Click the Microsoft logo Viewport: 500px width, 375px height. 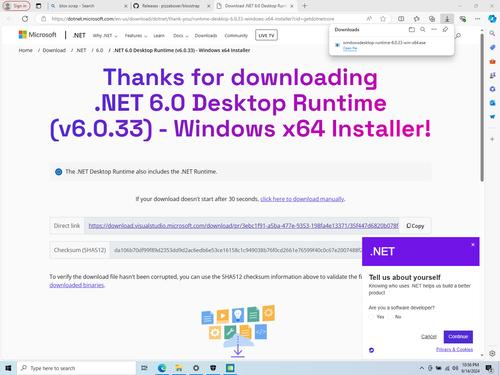point(37,35)
